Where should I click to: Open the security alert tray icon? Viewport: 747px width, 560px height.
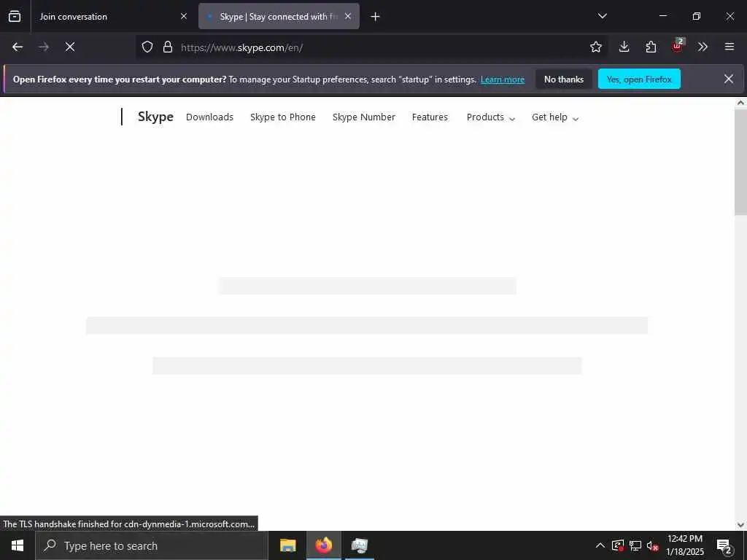618,545
